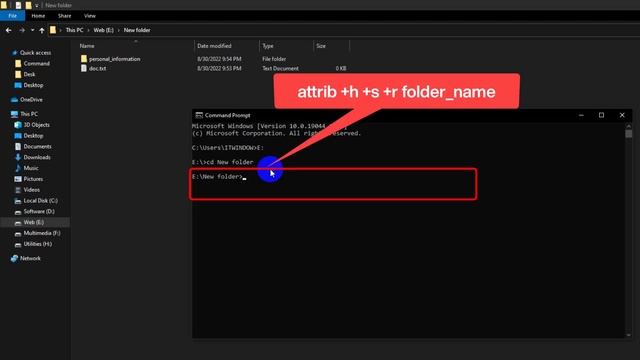Viewport: 640px width, 360px height.
Task: Open the Quick Access Toolbar customize dropdown
Action: (x=36, y=5)
